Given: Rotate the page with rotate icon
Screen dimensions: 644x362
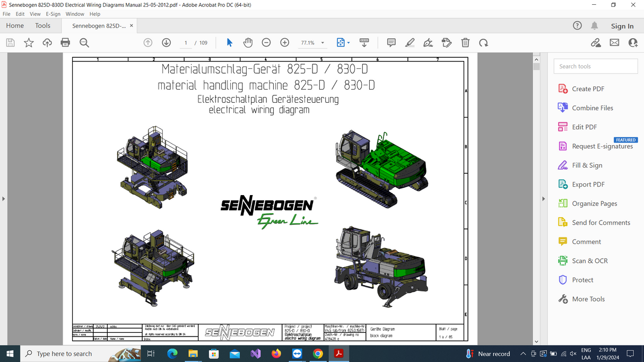Looking at the screenshot, I should tap(483, 43).
